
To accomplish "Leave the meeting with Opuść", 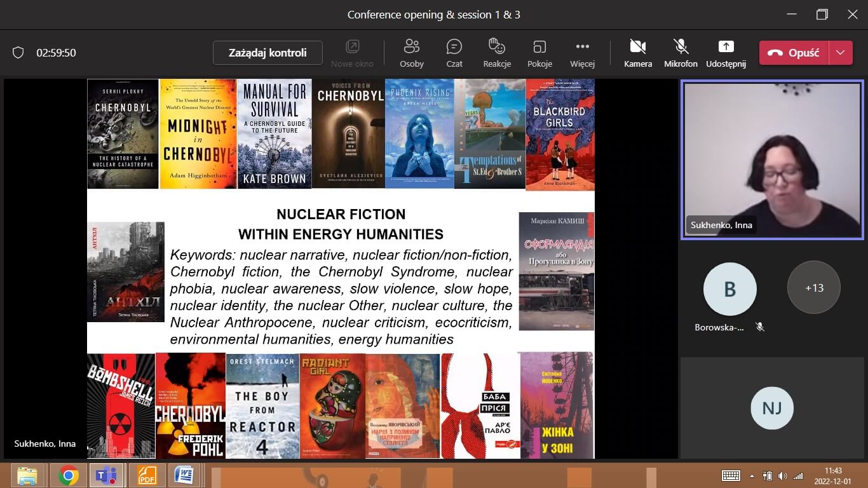I will coord(794,53).
